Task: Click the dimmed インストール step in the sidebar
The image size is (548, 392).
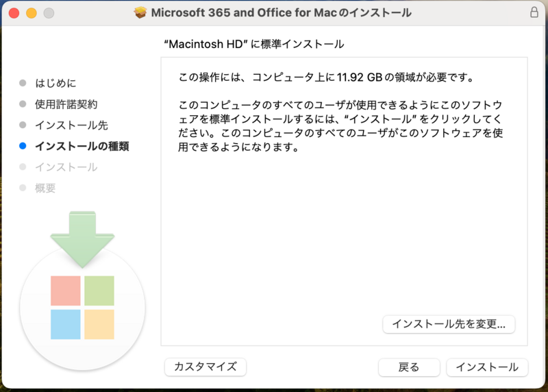Action: pyautogui.click(x=66, y=167)
